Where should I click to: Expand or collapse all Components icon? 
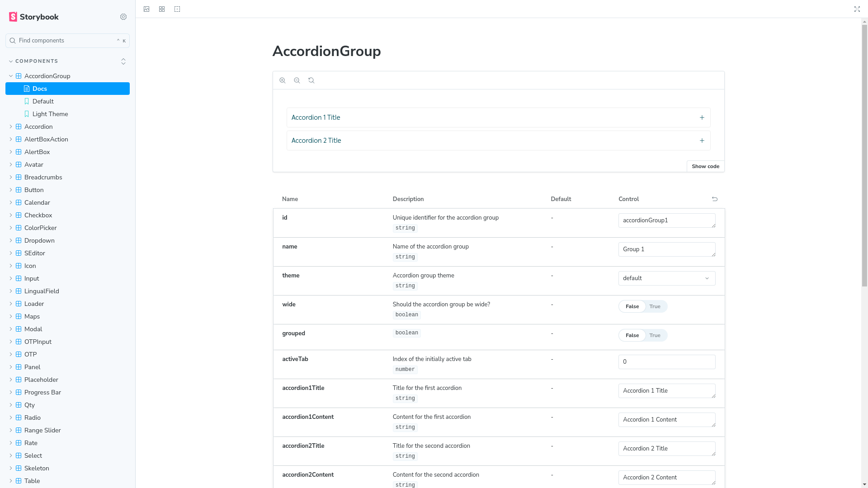point(123,61)
